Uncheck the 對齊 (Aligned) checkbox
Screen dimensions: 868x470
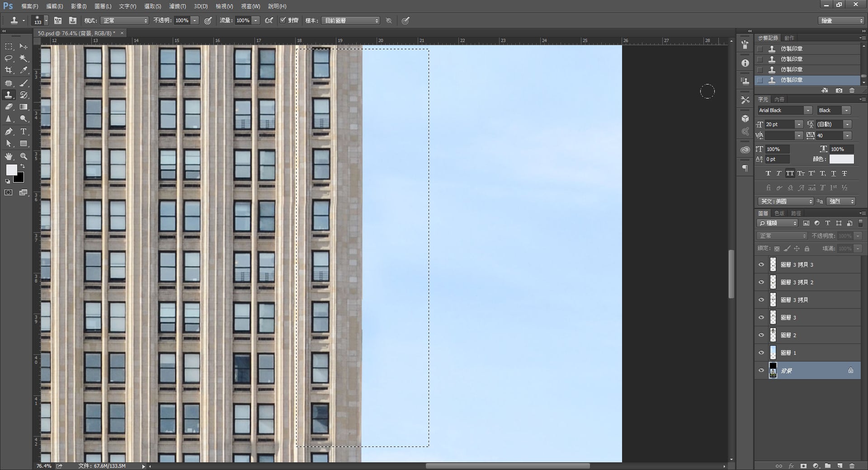283,20
